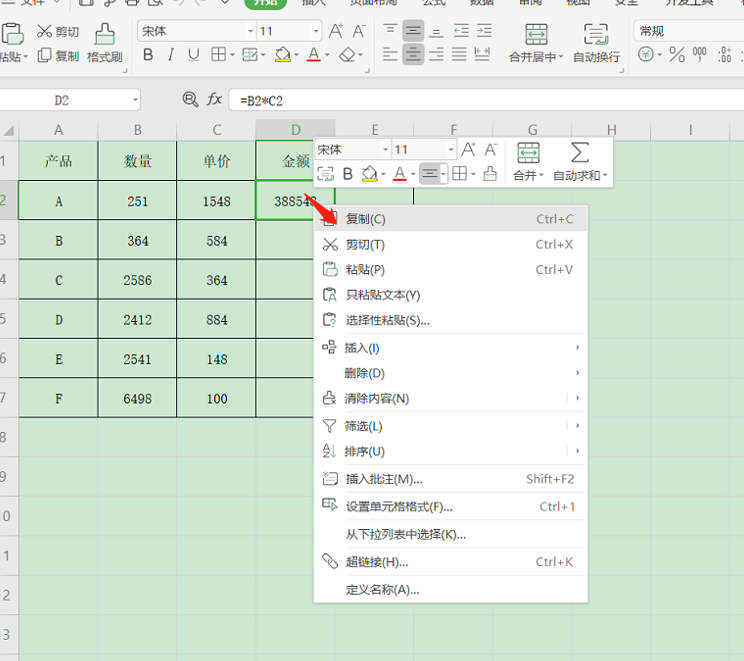Toggle Wrap Text (自动换行)
Viewport: 744px width, 661px height.
point(596,44)
